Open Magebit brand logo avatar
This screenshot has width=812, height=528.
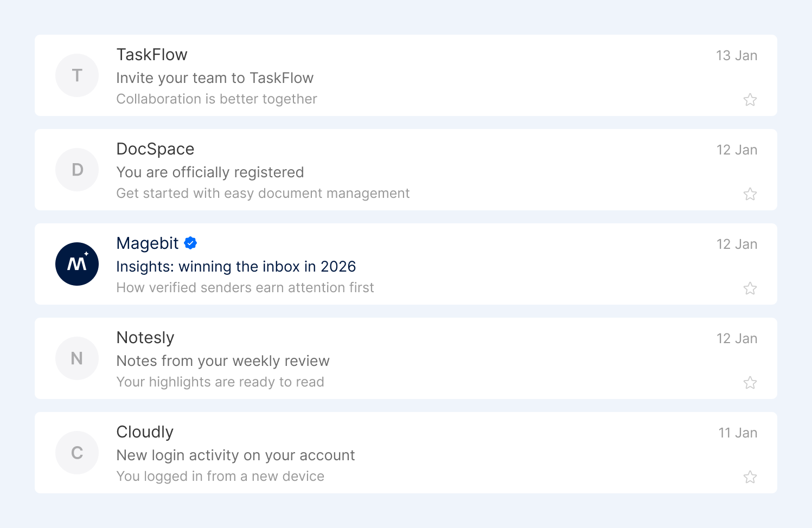coord(77,264)
